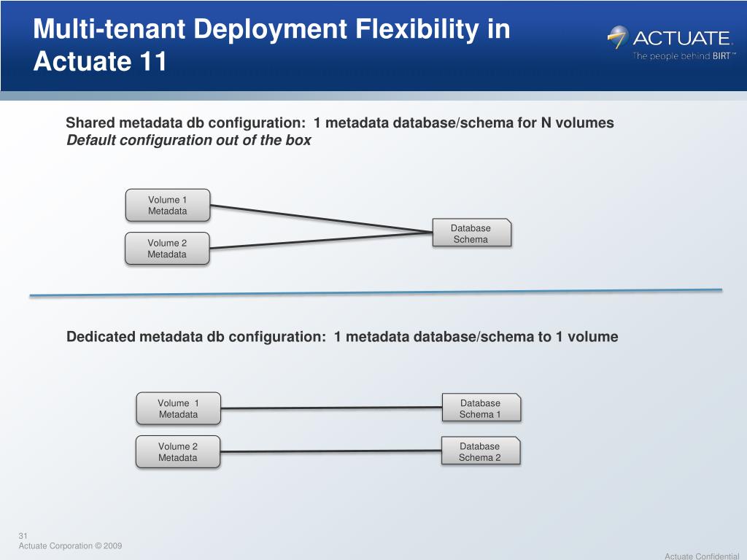747x560 pixels.
Task: Select the 'Database Schema 1' box
Action: point(481,408)
